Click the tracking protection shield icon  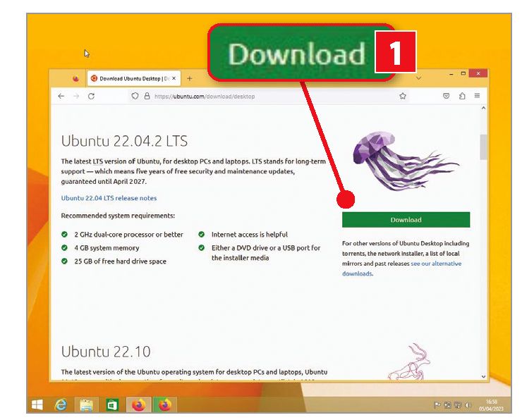click(135, 96)
